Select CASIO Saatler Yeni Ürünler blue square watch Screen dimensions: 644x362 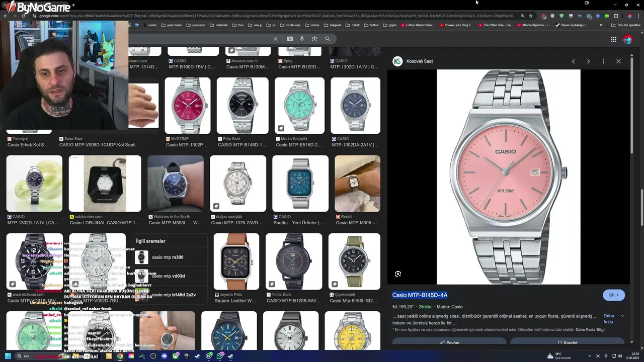pos(300,184)
